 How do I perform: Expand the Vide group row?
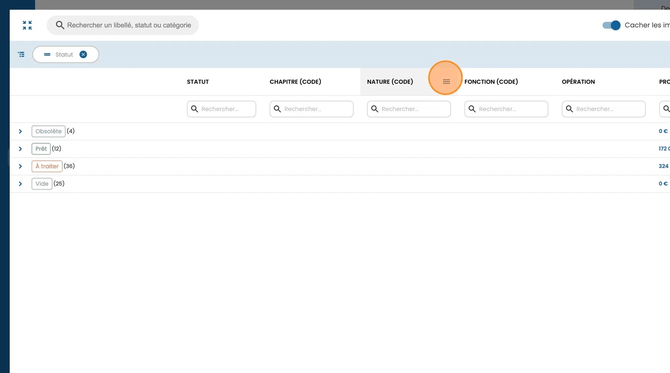click(20, 184)
